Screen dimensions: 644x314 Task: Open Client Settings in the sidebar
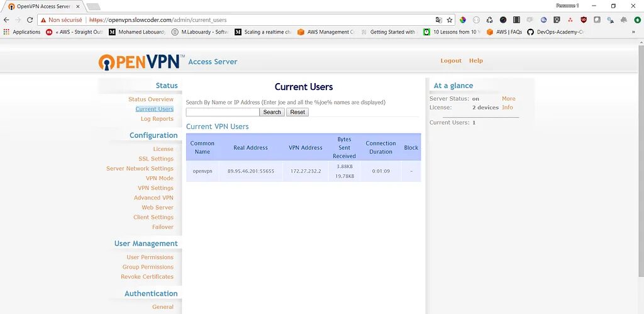pos(153,217)
